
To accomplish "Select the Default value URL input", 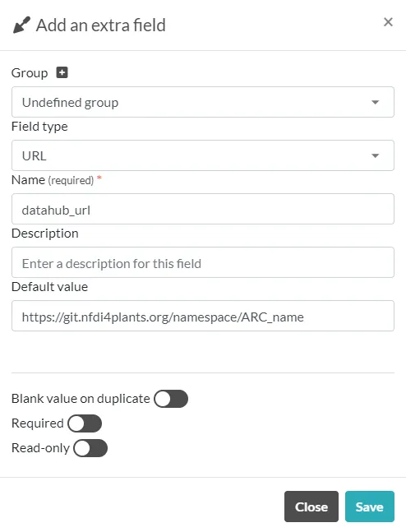I will (x=203, y=316).
